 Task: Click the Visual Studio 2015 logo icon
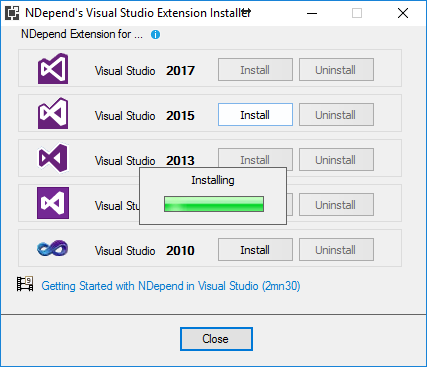point(53,113)
